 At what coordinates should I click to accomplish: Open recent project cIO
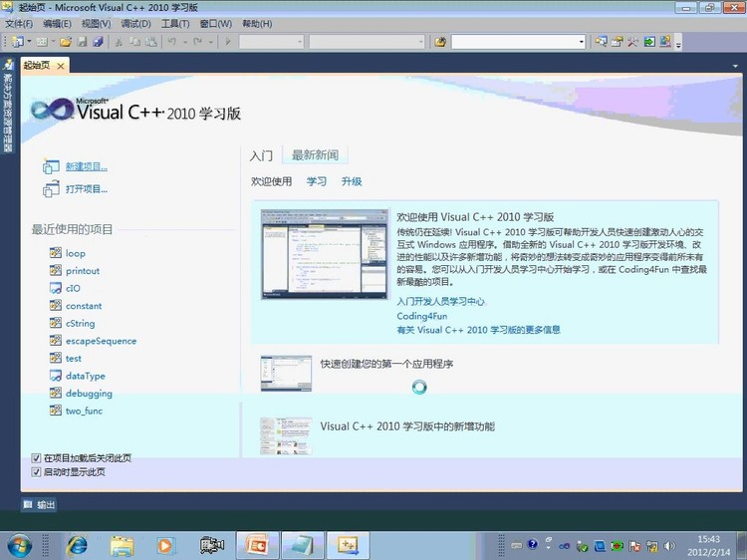point(73,288)
